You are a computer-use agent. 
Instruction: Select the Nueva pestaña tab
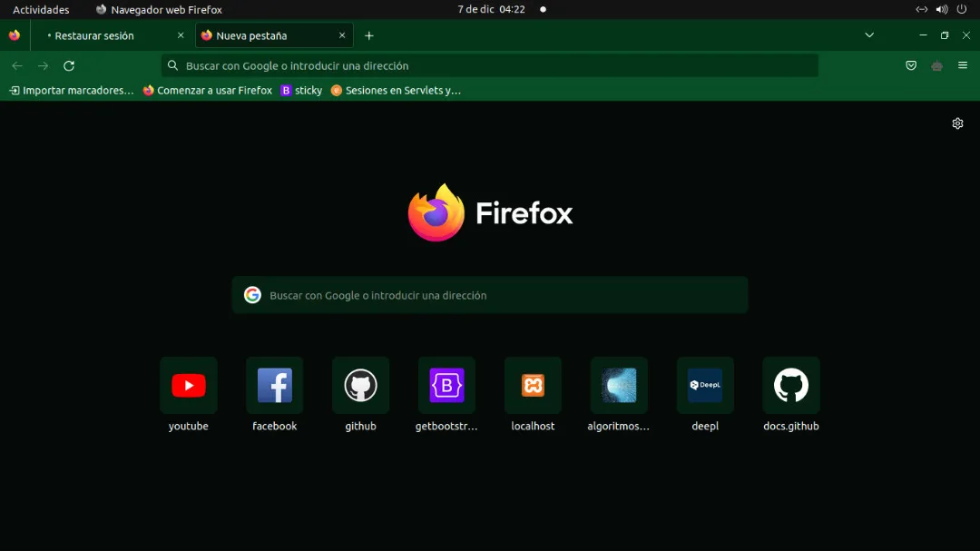tap(274, 35)
